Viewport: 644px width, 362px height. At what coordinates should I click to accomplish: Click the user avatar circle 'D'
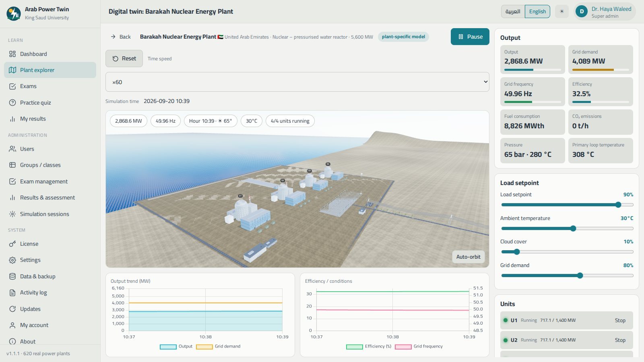582,12
